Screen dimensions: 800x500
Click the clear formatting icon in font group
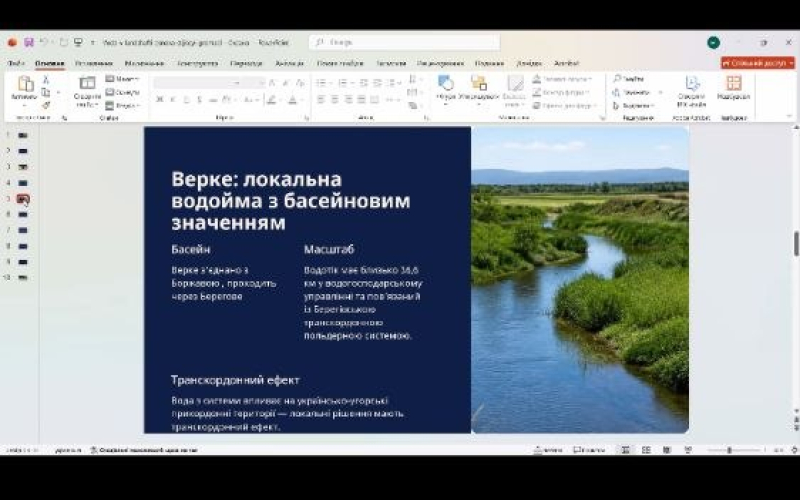coord(301,83)
